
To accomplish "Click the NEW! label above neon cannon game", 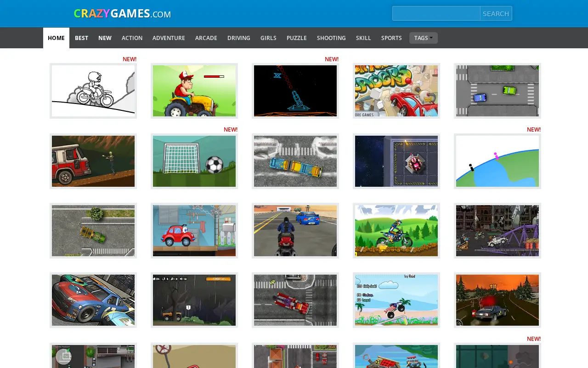I will [x=332, y=59].
